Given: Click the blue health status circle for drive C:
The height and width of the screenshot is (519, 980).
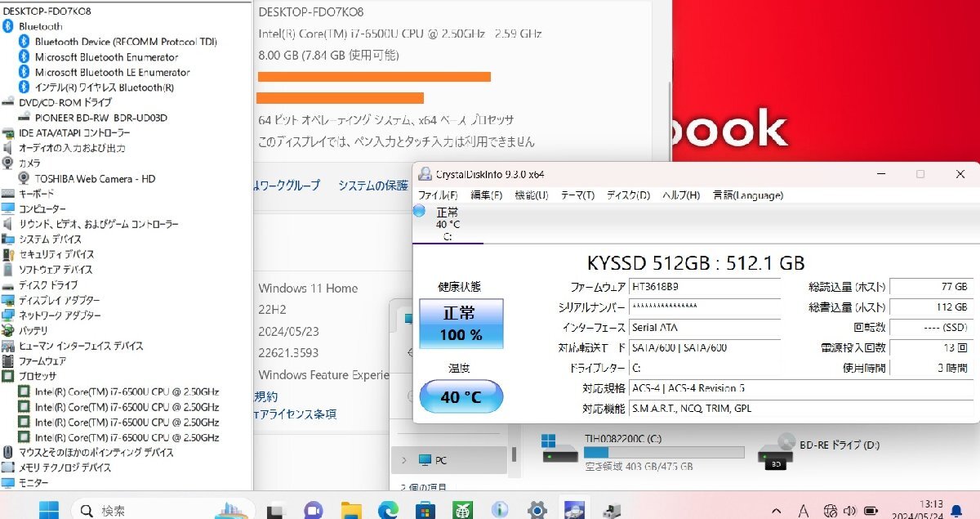Looking at the screenshot, I should 420,212.
